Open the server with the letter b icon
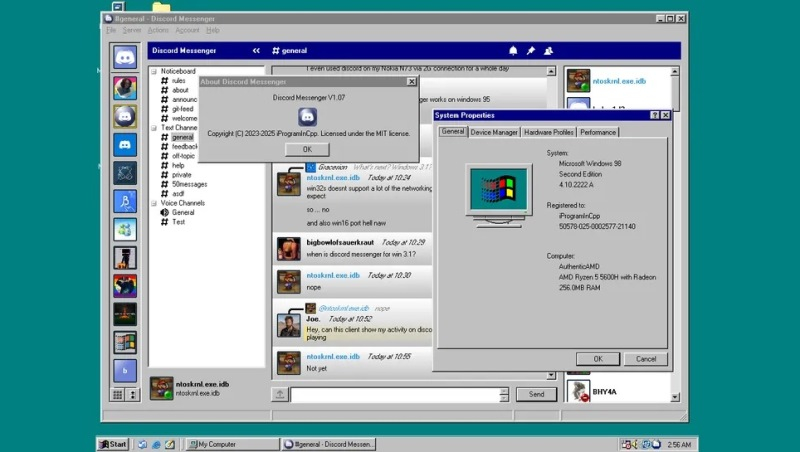 point(125,371)
